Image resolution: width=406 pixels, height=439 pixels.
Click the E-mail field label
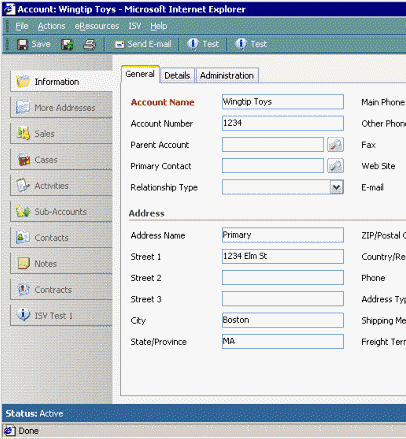[x=373, y=187]
